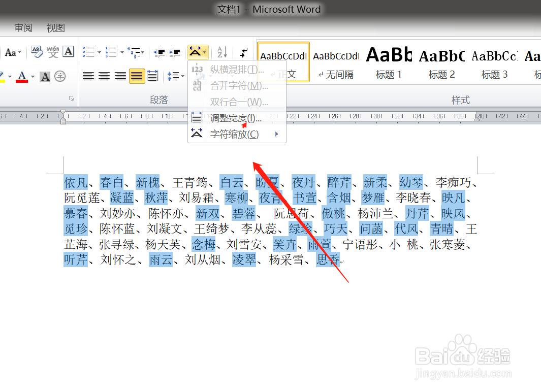Click the name 杨采雪 in the document
Image resolution: width=541 pixels, height=392 pixels.
287,259
